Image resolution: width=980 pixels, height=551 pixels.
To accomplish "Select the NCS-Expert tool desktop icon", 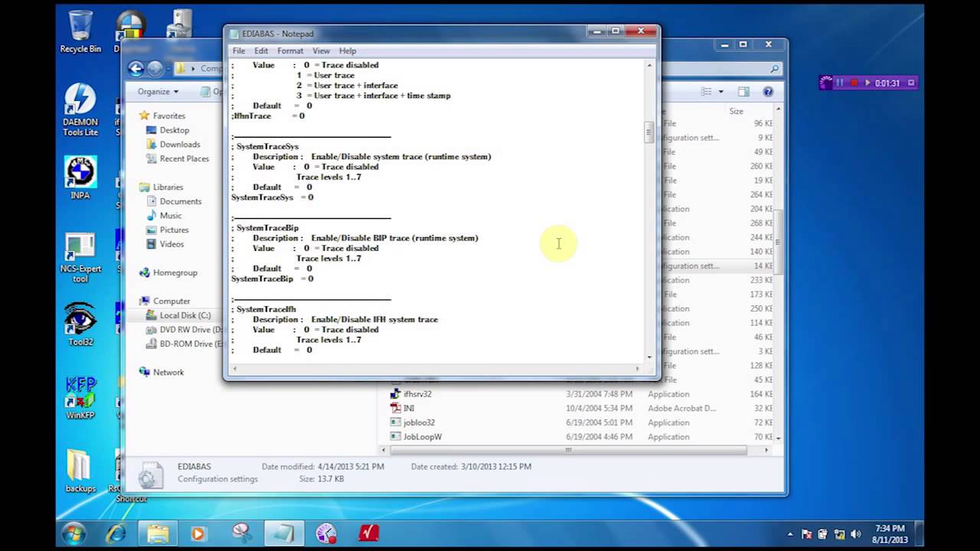I will 80,259.
